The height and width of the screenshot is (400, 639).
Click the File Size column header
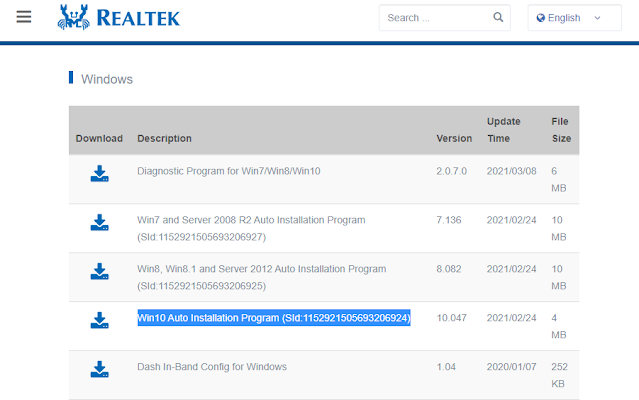(x=561, y=130)
